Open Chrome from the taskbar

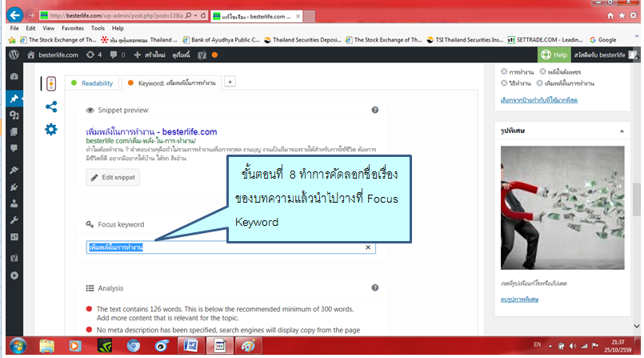point(133,346)
